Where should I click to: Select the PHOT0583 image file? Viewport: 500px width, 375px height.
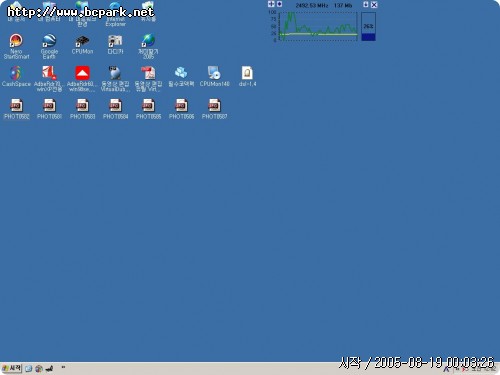pyautogui.click(x=82, y=109)
